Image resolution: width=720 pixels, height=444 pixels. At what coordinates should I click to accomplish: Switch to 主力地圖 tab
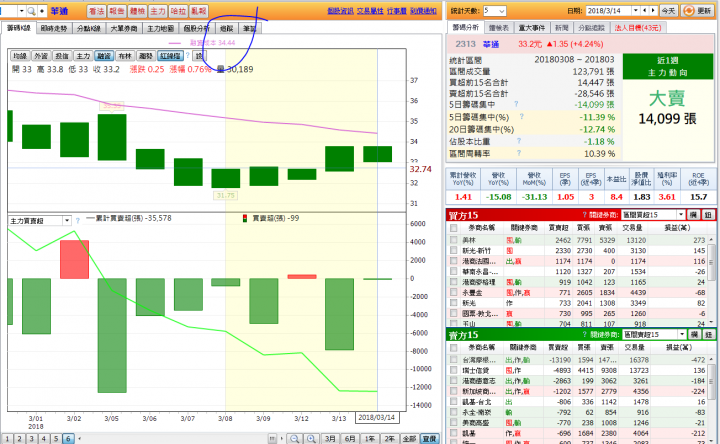pyautogui.click(x=160, y=28)
